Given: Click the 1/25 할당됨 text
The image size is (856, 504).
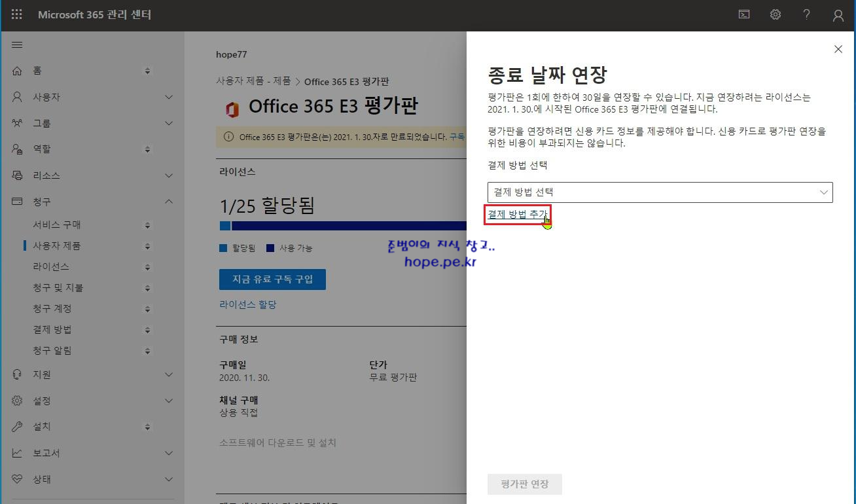Looking at the screenshot, I should pyautogui.click(x=268, y=206).
